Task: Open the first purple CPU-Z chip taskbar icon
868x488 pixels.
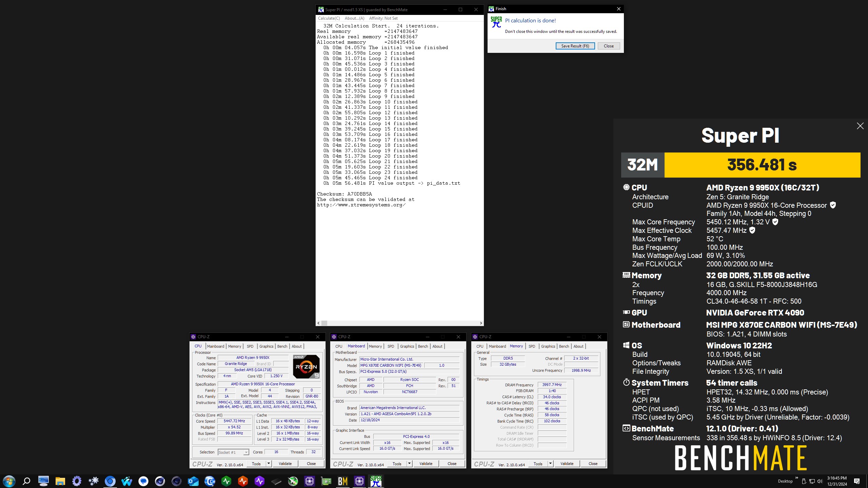Action: [310, 481]
